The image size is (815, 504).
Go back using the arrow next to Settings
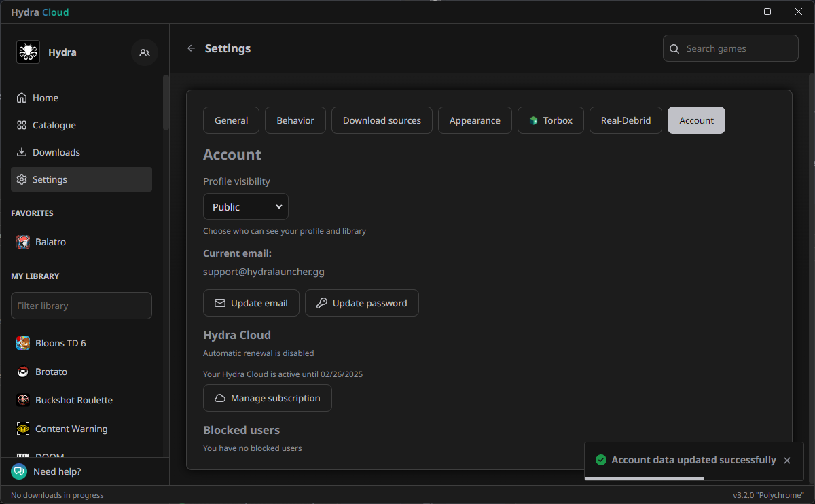coord(191,48)
